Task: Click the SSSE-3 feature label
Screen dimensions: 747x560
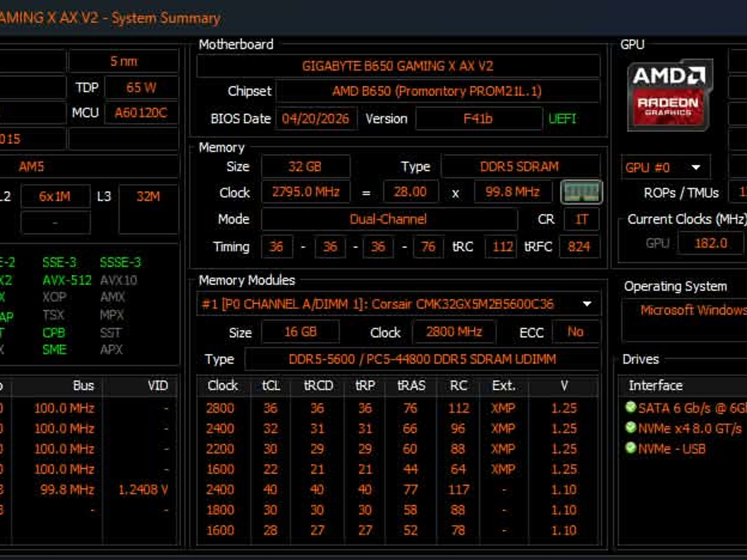Action: [x=120, y=262]
